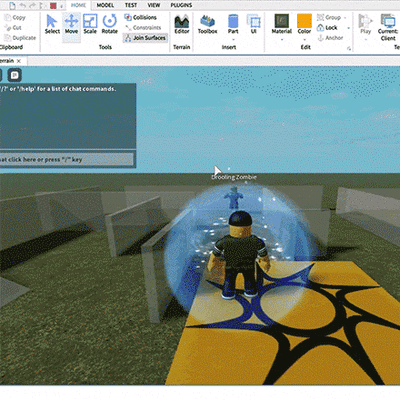Open the UI insert tool
The height and width of the screenshot is (400, 400).
coord(254,24)
